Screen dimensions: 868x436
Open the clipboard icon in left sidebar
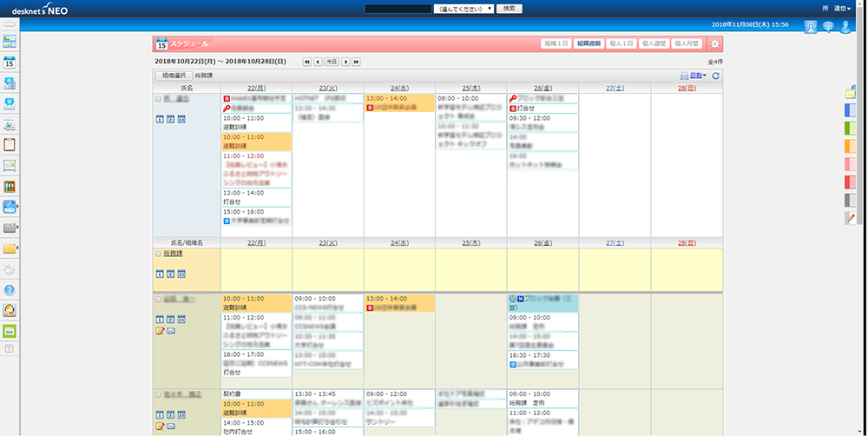point(10,145)
